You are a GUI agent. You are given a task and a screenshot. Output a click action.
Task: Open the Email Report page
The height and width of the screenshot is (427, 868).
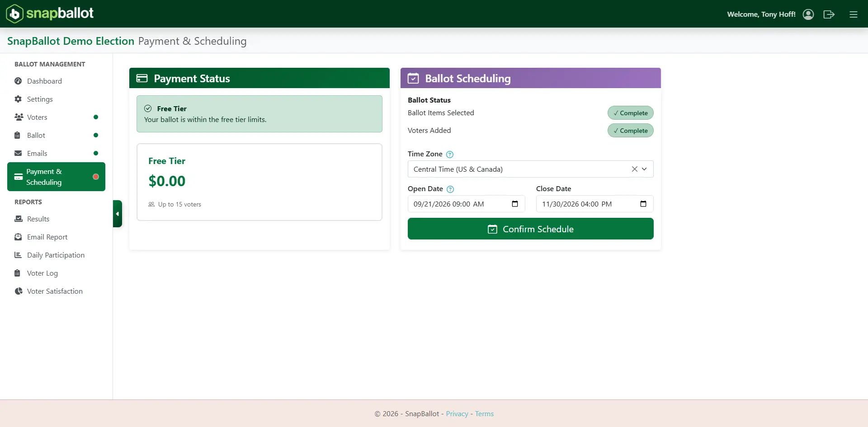point(56,237)
